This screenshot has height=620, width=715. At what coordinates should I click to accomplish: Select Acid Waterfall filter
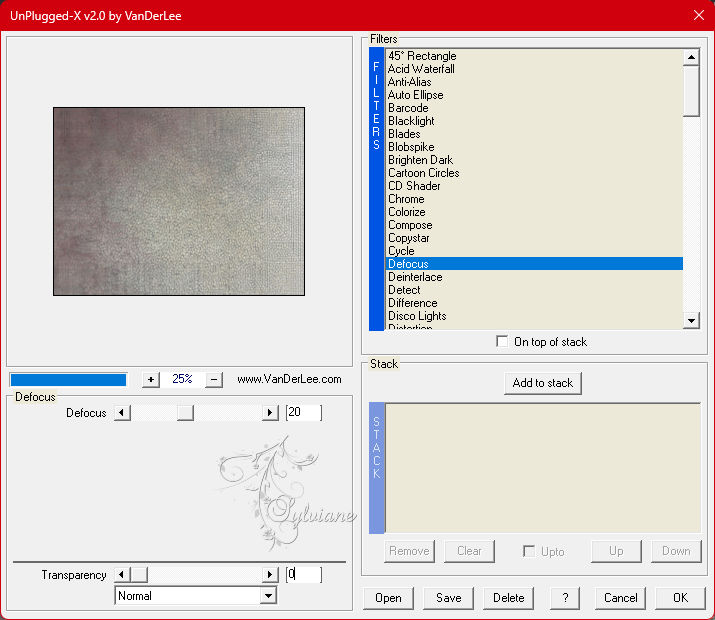point(534,69)
